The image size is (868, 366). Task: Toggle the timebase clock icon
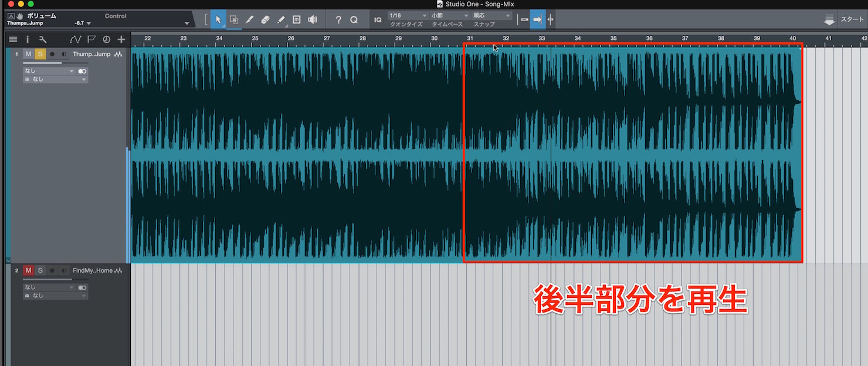tap(106, 40)
